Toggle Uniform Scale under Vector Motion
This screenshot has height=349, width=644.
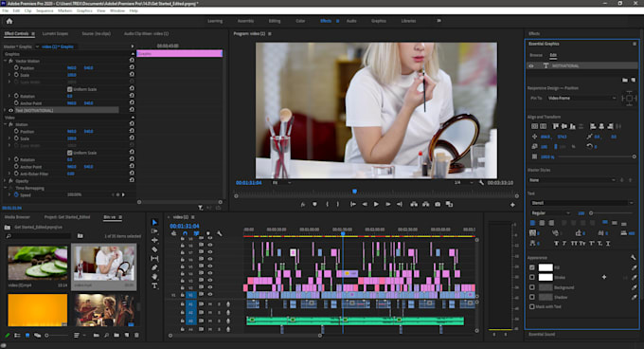click(69, 89)
